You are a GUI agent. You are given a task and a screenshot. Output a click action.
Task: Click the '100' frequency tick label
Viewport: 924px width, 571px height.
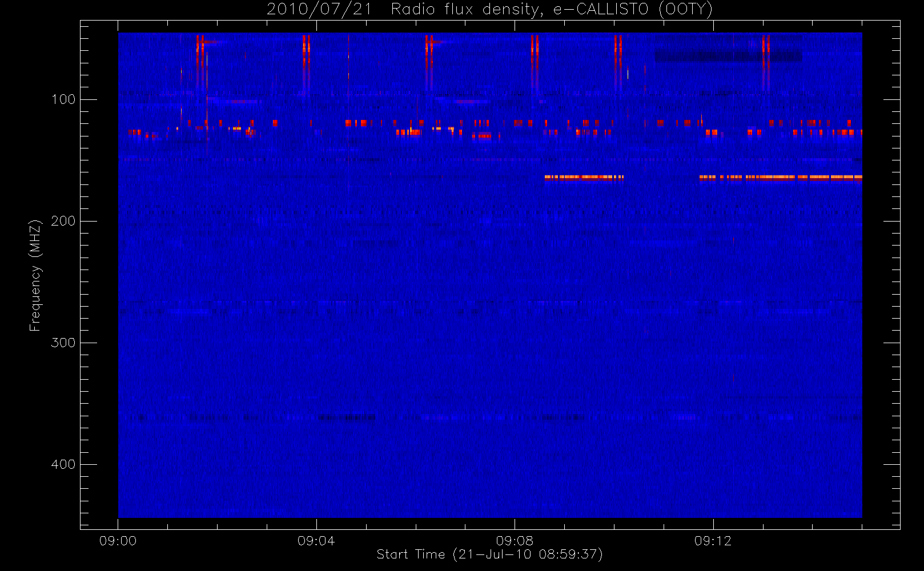point(63,99)
